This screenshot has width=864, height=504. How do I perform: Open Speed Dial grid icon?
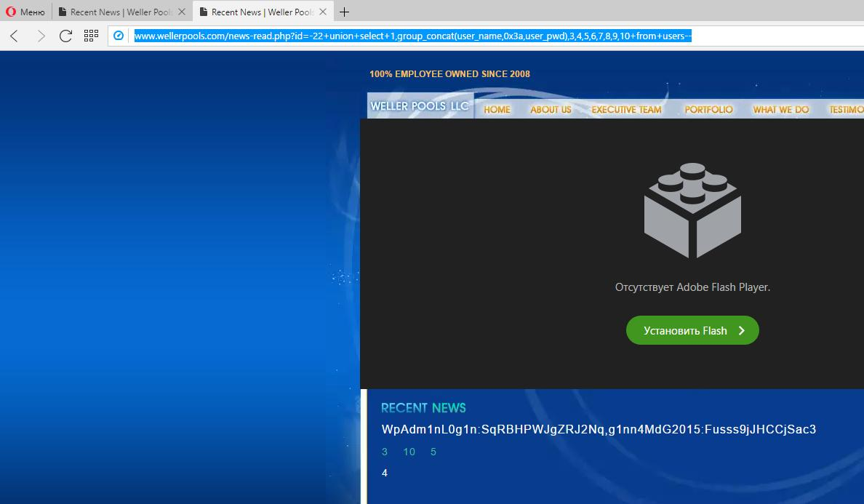[91, 36]
